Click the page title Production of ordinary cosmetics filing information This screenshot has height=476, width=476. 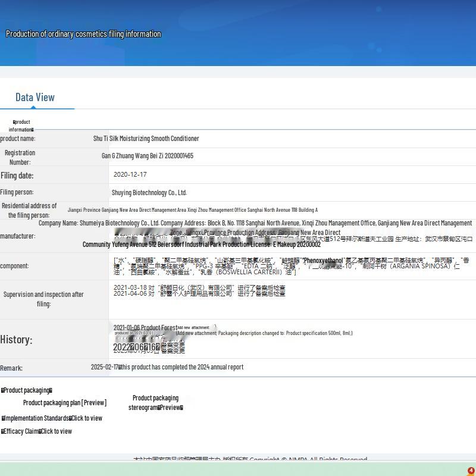coord(83,34)
